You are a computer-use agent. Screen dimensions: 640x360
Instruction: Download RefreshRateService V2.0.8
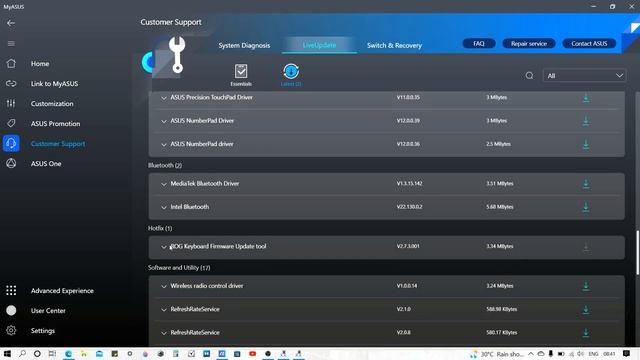pos(586,333)
